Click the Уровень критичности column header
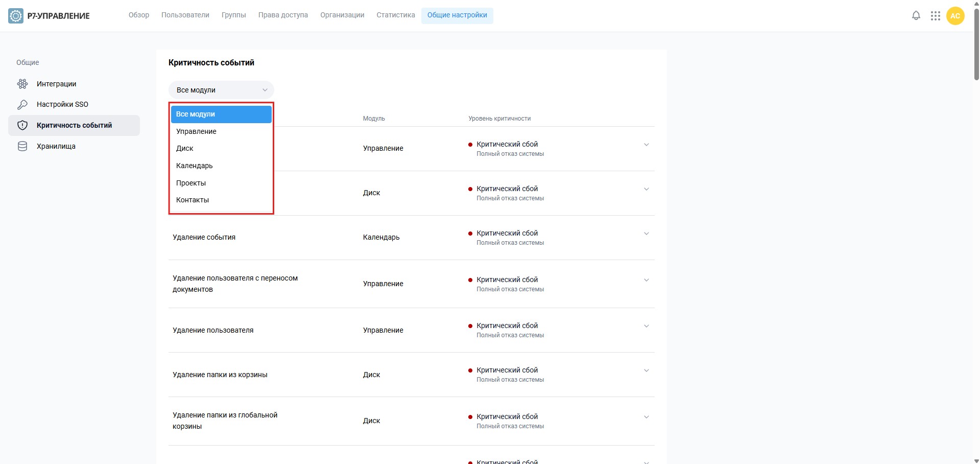Viewport: 980px width, 464px height. 499,119
